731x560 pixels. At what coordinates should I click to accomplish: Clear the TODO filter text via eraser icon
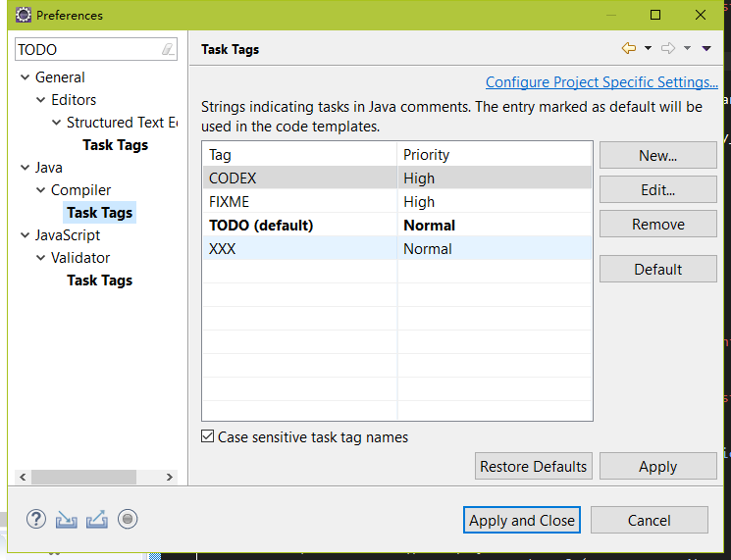click(x=168, y=49)
